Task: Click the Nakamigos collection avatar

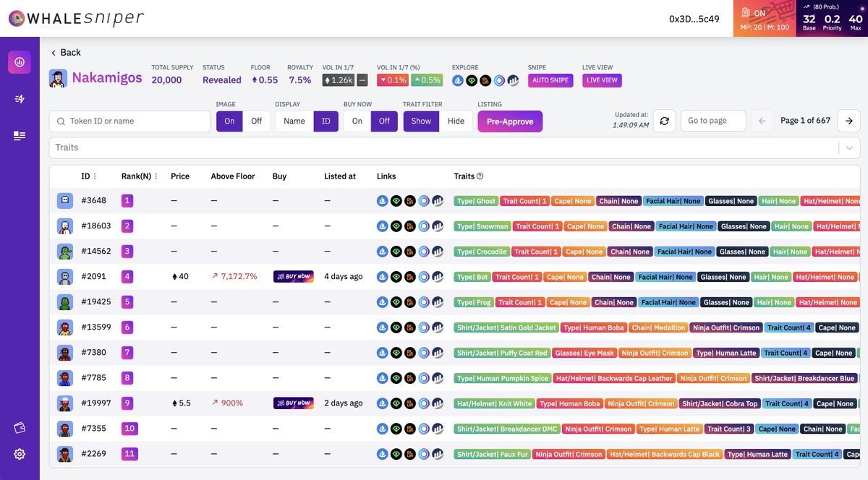Action: click(x=58, y=78)
